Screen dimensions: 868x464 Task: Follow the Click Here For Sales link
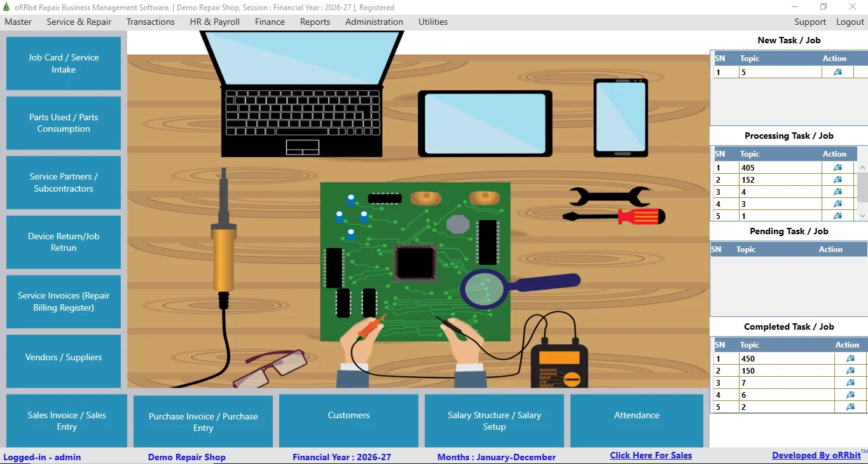click(x=651, y=455)
